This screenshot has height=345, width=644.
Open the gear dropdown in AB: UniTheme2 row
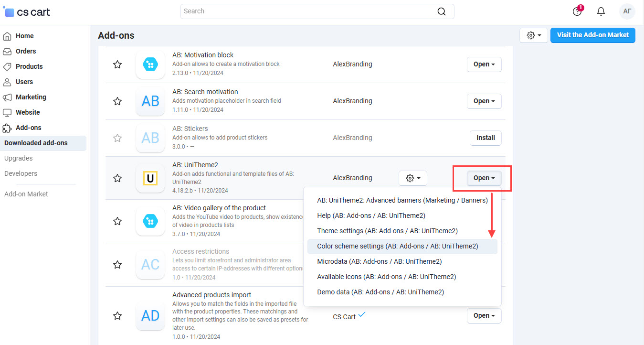click(x=413, y=178)
